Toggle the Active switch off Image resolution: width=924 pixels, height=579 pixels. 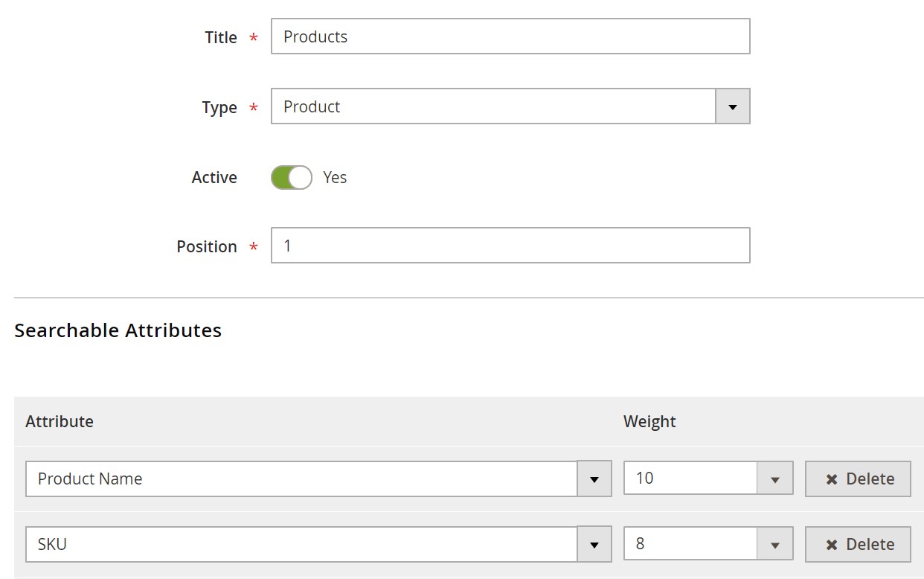[291, 177]
